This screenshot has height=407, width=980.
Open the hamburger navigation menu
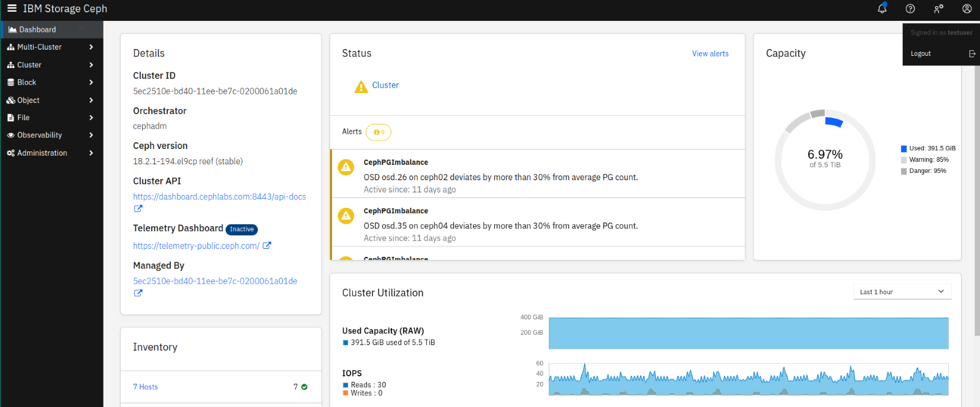pyautogui.click(x=12, y=9)
